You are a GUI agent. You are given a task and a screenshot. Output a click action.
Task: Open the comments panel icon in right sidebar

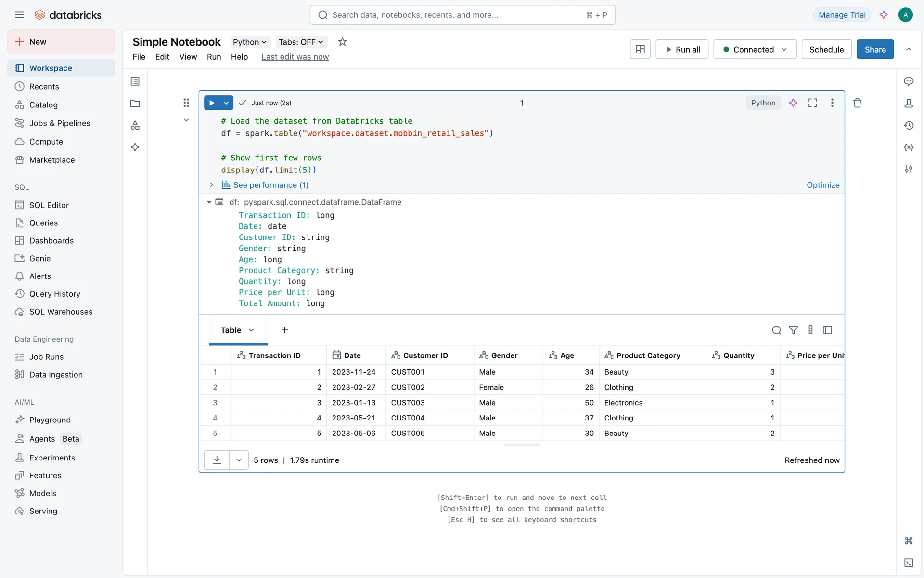[x=908, y=81]
